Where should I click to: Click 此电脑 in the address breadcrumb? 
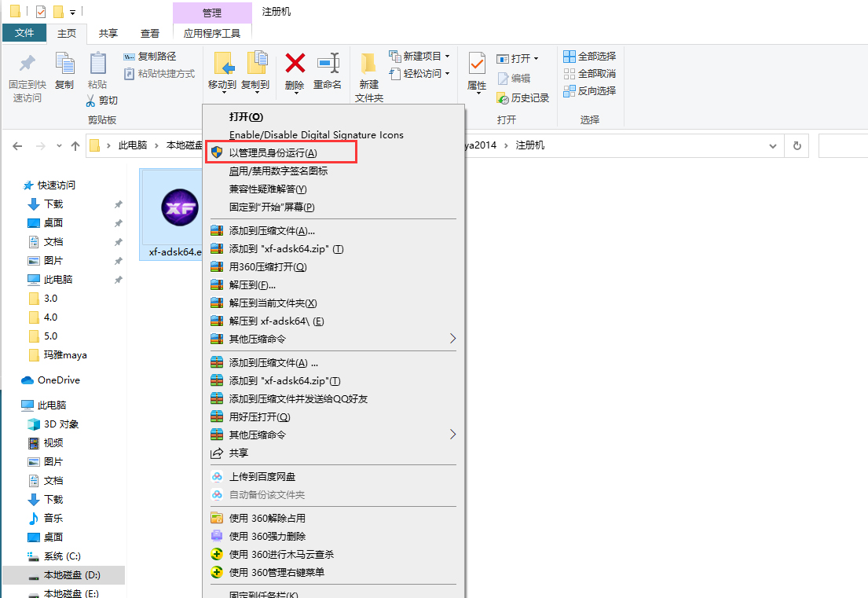132,145
